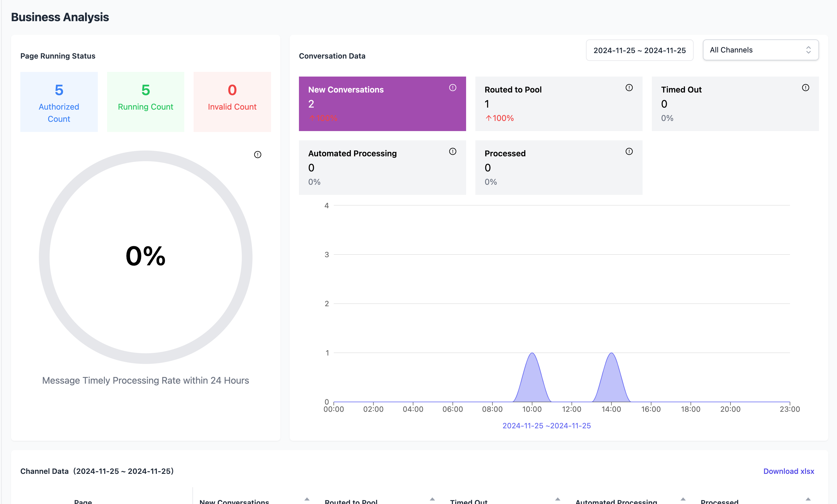This screenshot has width=837, height=504.
Task: Select the Routed to Pool metric card
Action: point(558,104)
